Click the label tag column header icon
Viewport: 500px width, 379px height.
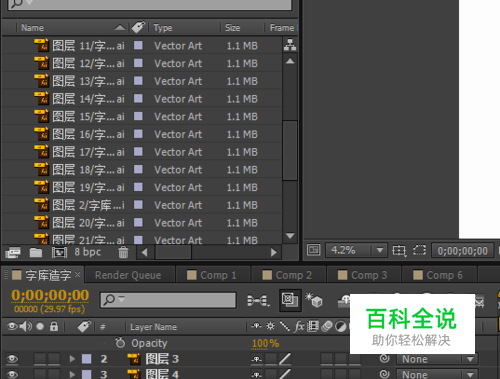click(138, 27)
